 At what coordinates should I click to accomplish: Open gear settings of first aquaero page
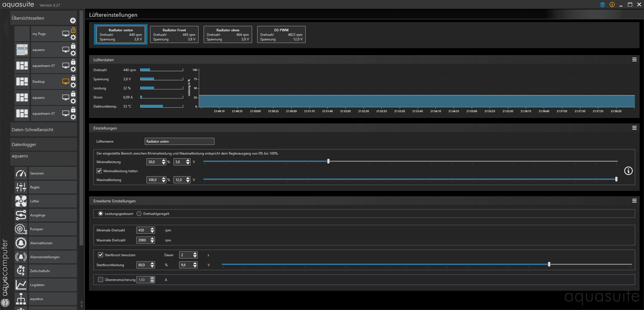tap(73, 53)
